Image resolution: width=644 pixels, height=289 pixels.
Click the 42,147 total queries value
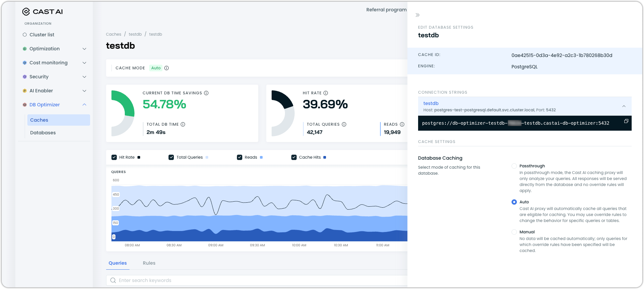point(315,132)
